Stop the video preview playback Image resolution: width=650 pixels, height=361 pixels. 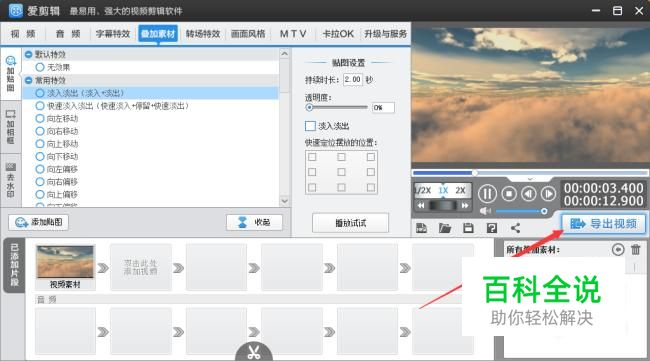[x=509, y=194]
